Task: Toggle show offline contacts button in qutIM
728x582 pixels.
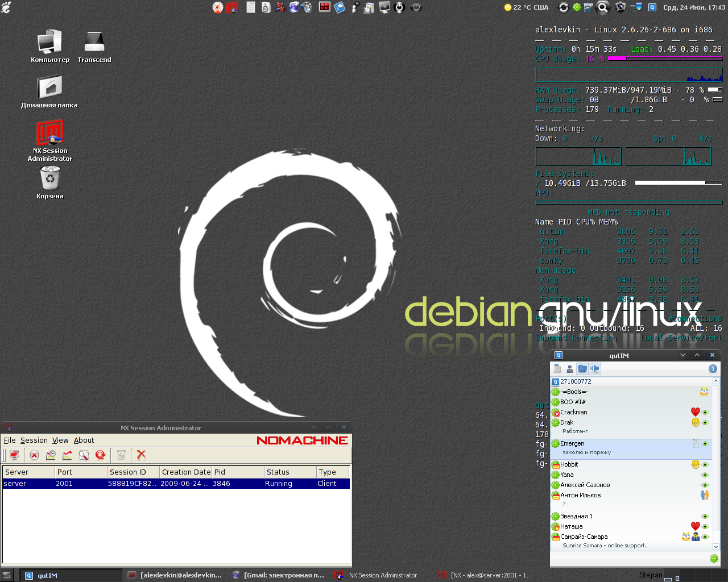Action: click(570, 369)
